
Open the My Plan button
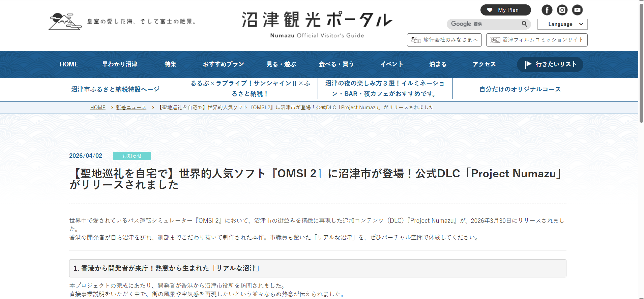coord(505,10)
